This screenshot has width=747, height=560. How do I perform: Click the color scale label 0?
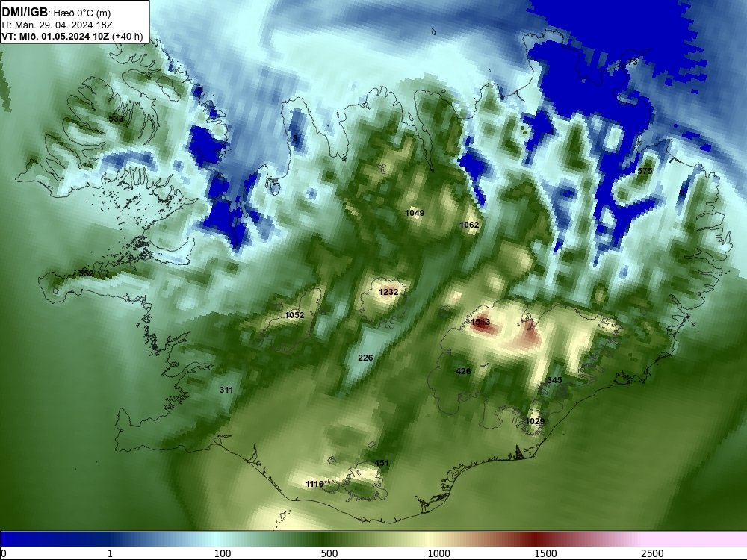[4, 553]
